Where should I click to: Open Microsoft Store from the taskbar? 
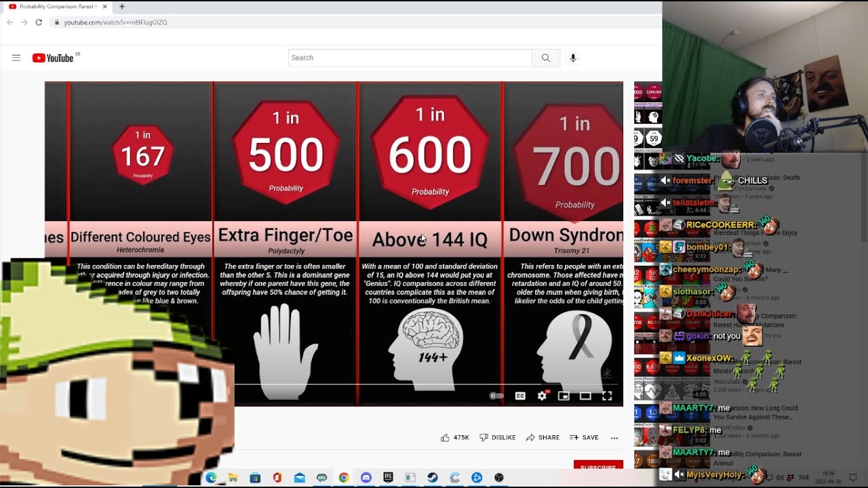[255, 478]
